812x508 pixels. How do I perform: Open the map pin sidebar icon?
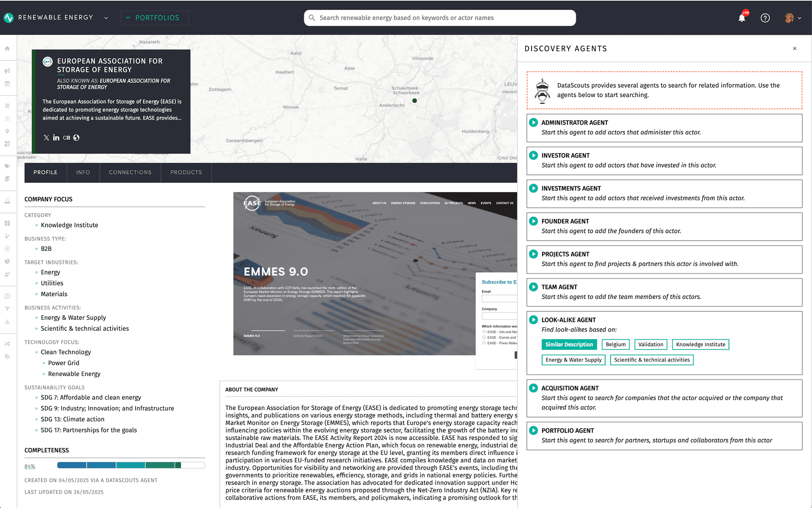point(7,131)
